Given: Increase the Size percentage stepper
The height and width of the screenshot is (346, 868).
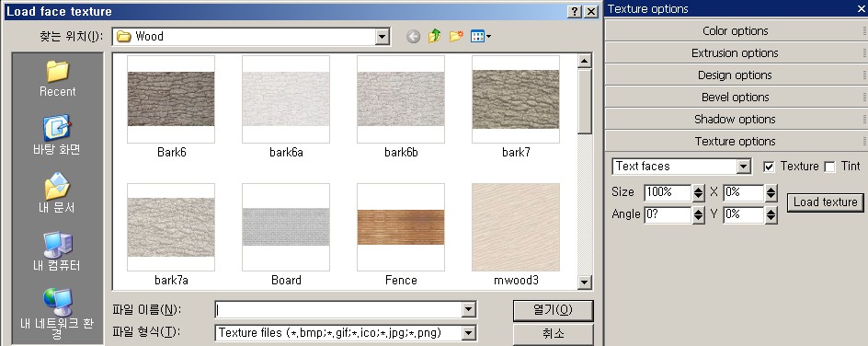Looking at the screenshot, I should (699, 189).
